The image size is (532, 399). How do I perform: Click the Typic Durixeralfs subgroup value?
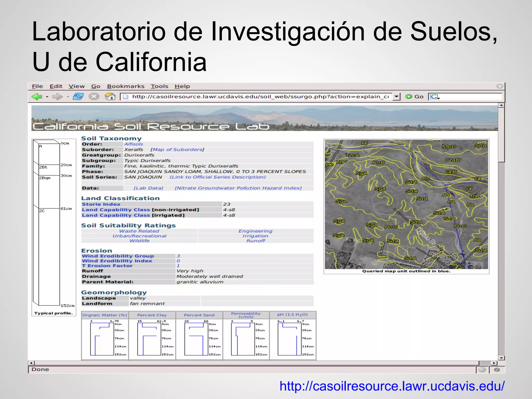(147, 161)
